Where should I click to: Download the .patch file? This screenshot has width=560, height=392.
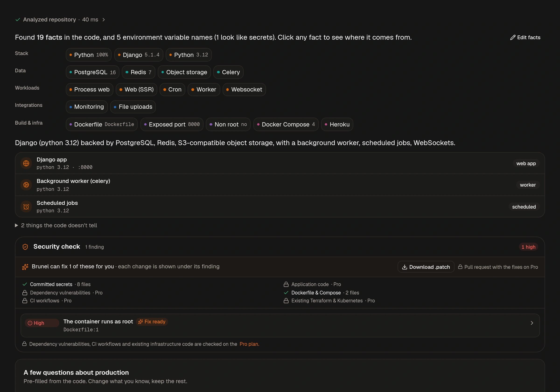click(x=426, y=267)
